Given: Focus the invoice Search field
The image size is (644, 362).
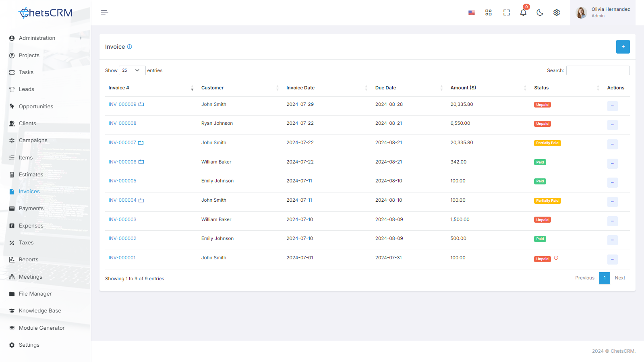Looking at the screenshot, I should 598,70.
